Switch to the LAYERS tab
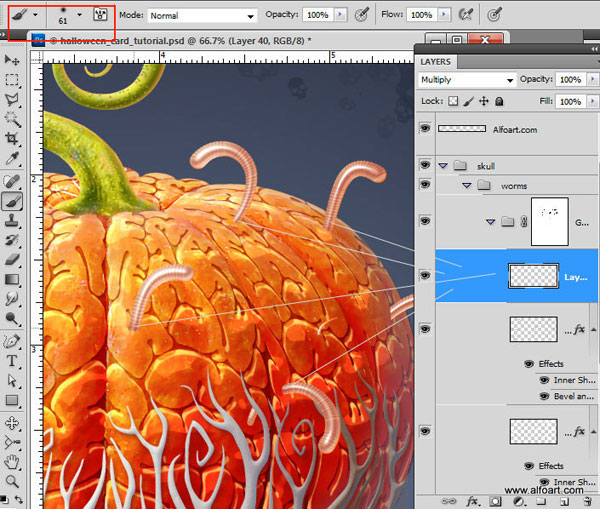The image size is (600, 509). point(435,62)
